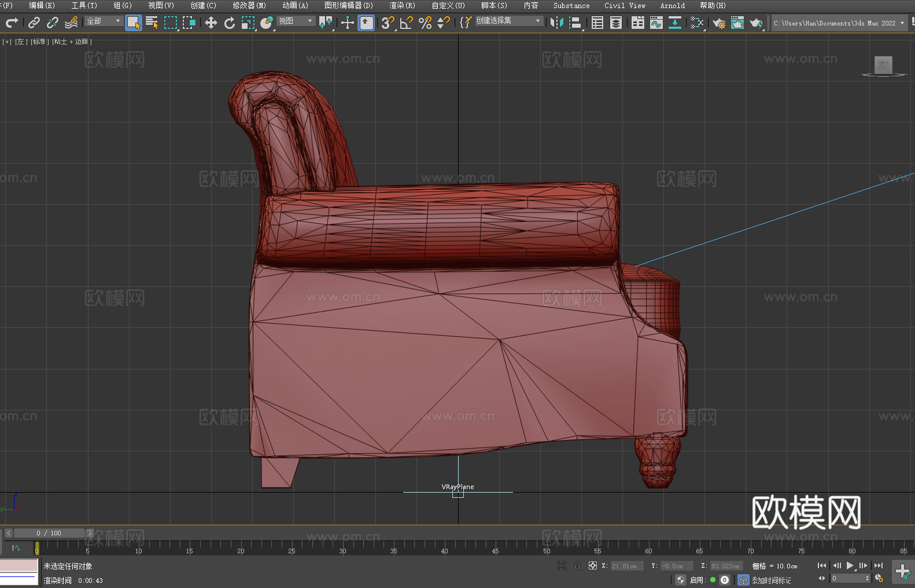
Task: Click Use Pivot Point Center icon
Action: point(326,23)
